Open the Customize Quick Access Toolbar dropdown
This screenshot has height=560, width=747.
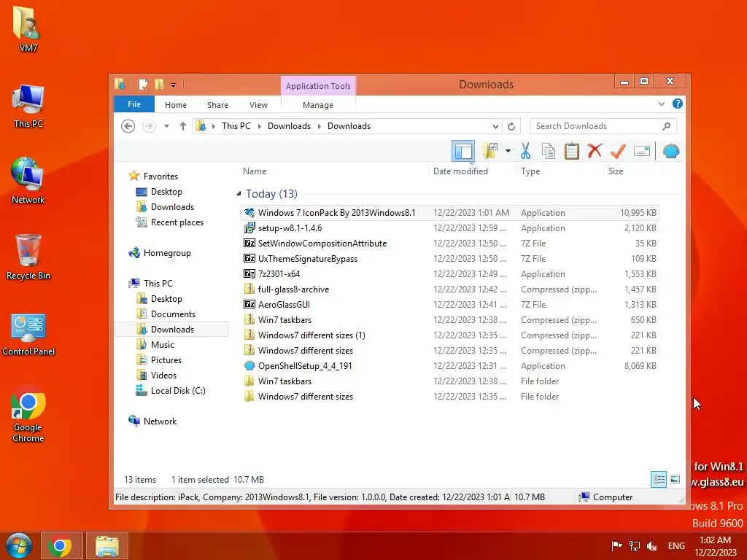pos(173,85)
